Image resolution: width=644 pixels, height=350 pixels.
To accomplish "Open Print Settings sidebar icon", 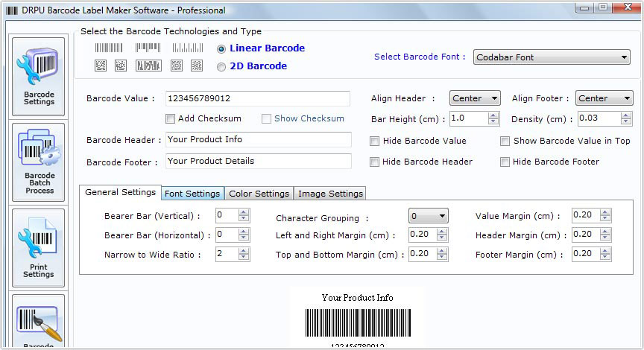I will coord(38,248).
